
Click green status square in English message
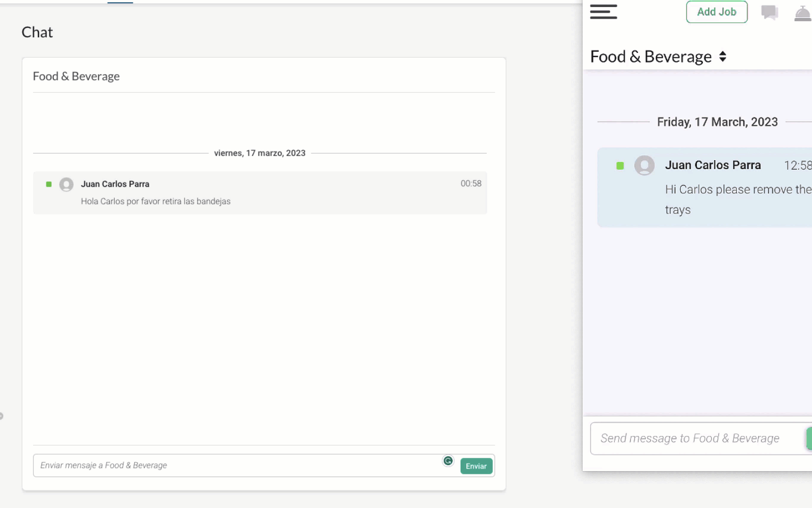620,166
